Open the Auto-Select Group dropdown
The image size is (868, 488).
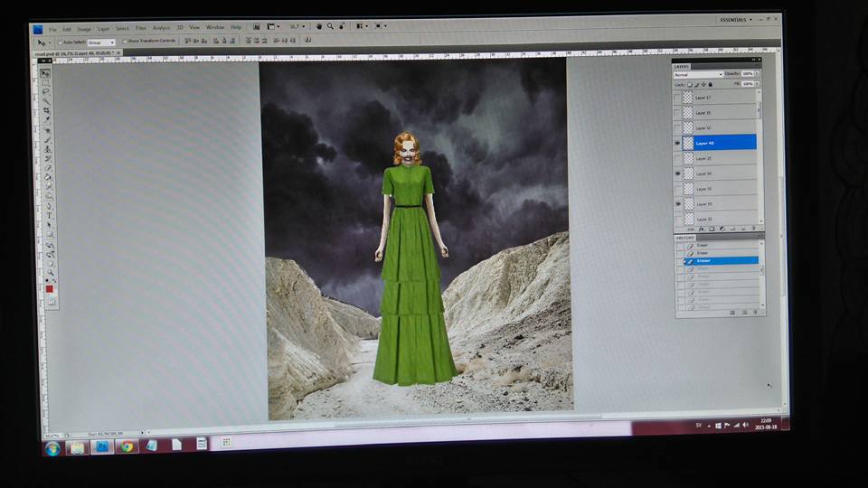pos(100,42)
